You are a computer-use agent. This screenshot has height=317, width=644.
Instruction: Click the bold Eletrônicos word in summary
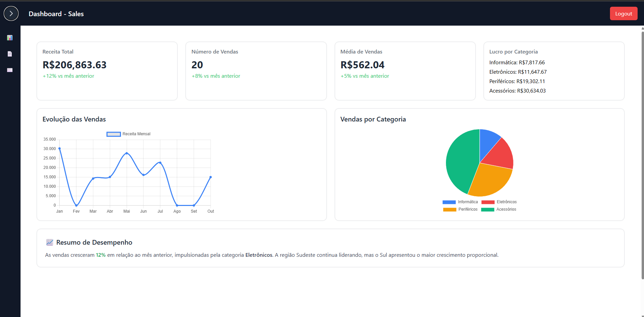(x=259, y=255)
